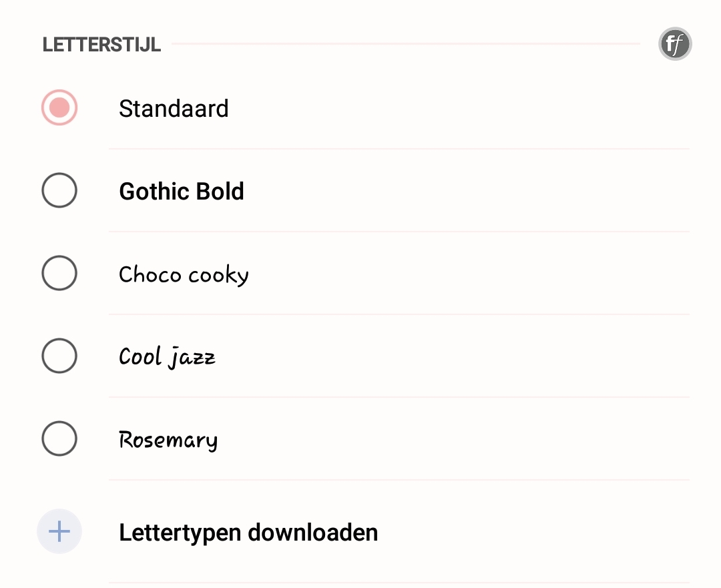Tap empty space in the Cool jazz row
This screenshot has width=721, height=588.
point(460,356)
